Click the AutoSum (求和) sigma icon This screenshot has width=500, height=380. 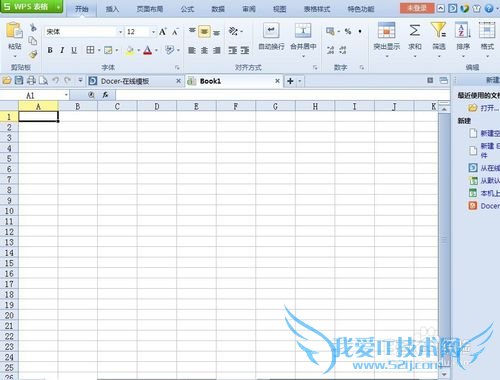415,30
